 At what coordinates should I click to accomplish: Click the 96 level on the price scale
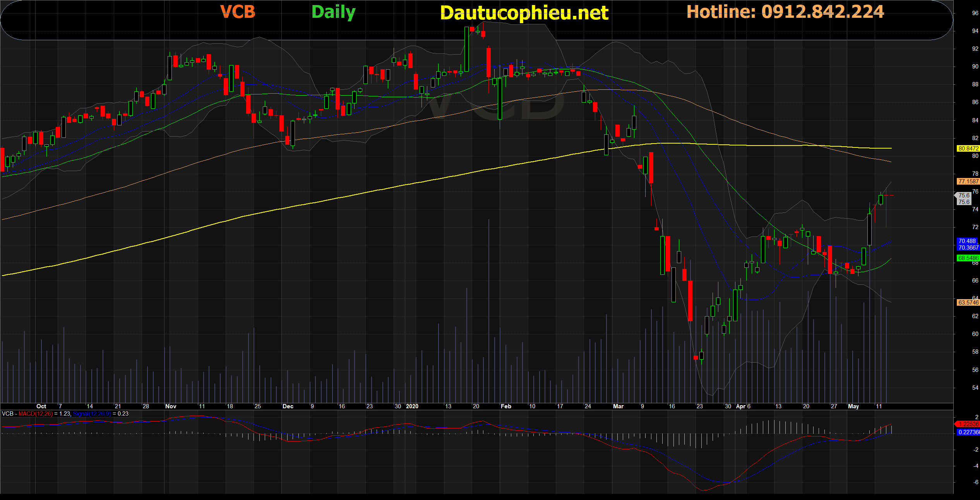tap(975, 13)
